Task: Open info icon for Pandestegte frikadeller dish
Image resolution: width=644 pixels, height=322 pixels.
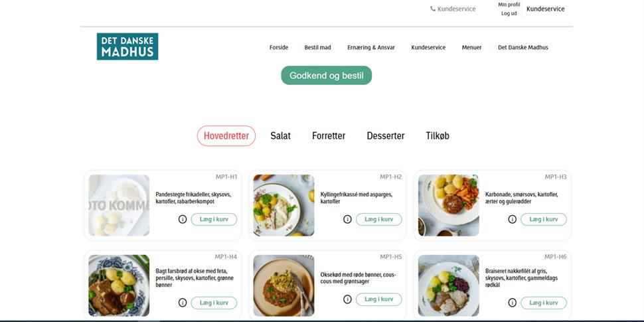Action: [183, 219]
